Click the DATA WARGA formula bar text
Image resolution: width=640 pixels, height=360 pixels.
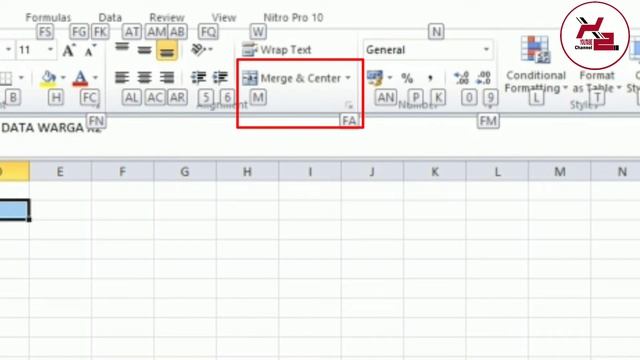[42, 128]
